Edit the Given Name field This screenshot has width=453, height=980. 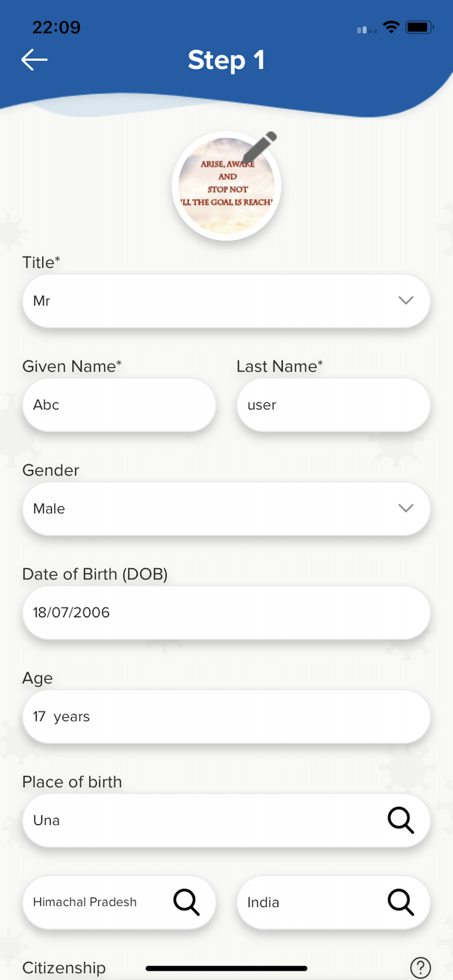pos(119,405)
